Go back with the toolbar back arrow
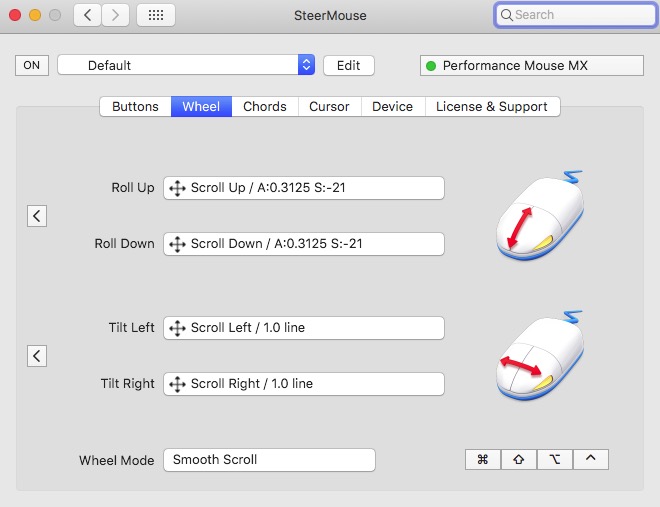Screen dimensions: 660x507 pos(88,16)
